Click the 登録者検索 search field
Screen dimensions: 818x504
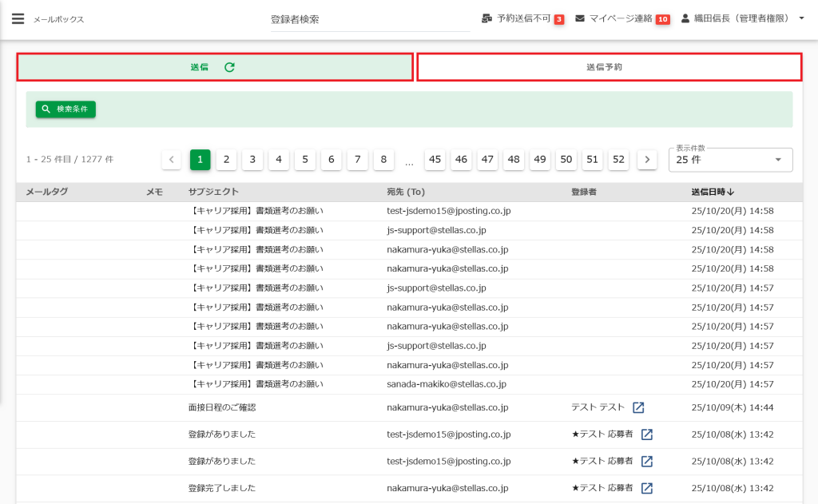tap(369, 19)
